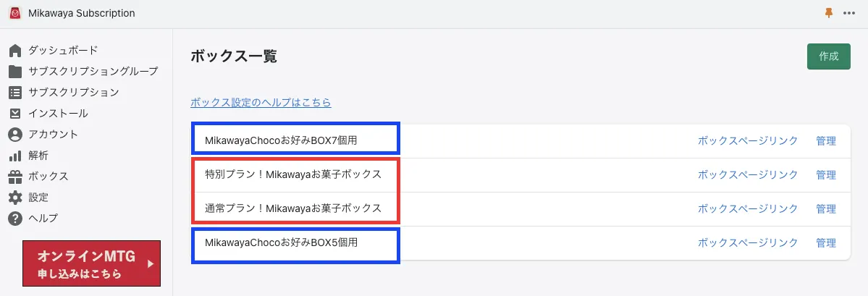Image resolution: width=868 pixels, height=296 pixels.
Task: Click the settings gear icon in sidebar
Action: click(15, 198)
